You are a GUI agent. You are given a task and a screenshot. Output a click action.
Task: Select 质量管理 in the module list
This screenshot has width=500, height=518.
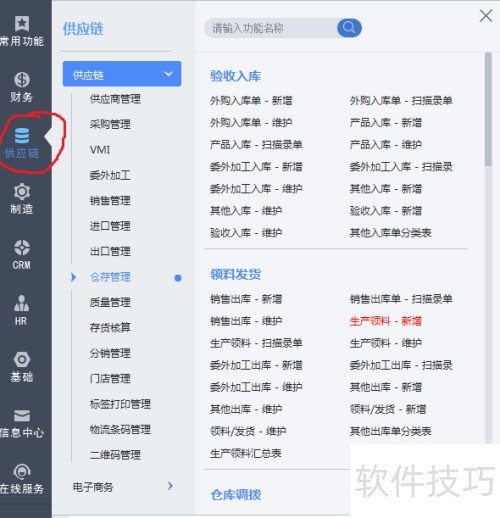(110, 302)
